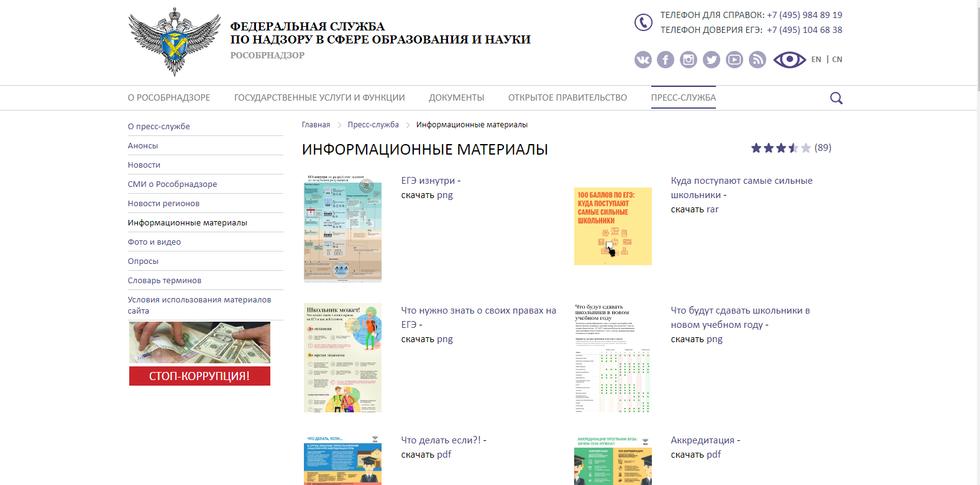This screenshot has height=485, width=980.
Task: Open the YouTube channel icon
Action: click(735, 60)
